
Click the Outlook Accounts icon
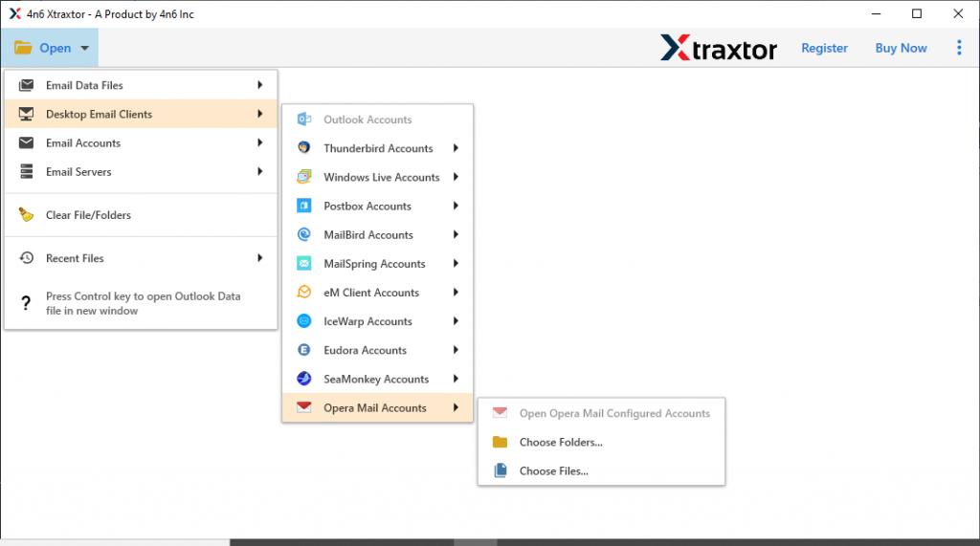[x=304, y=119]
